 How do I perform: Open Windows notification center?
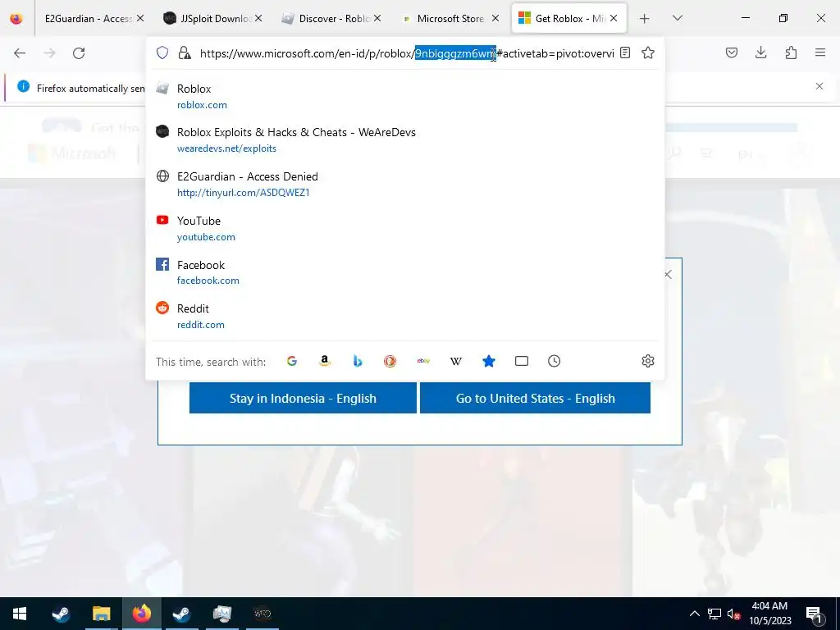coord(815,614)
